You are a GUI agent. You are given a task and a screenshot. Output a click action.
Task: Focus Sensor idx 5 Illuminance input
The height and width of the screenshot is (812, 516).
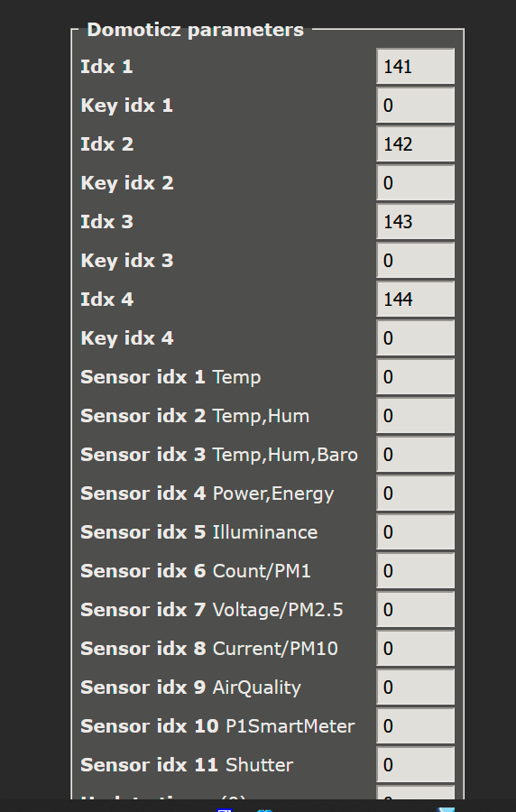(416, 532)
